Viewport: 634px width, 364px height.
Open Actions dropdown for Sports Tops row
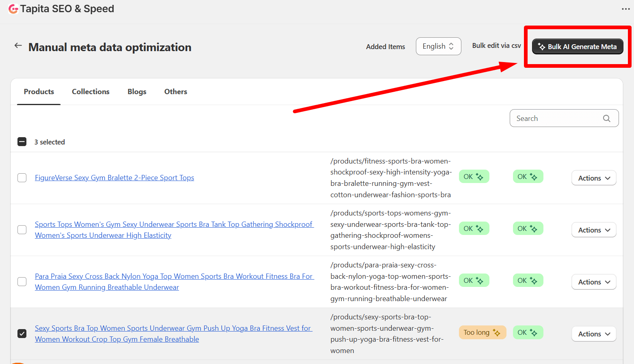(x=594, y=230)
